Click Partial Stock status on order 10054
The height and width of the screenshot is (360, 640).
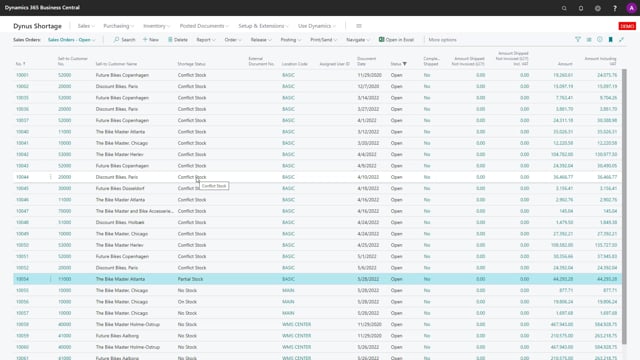tap(190, 279)
